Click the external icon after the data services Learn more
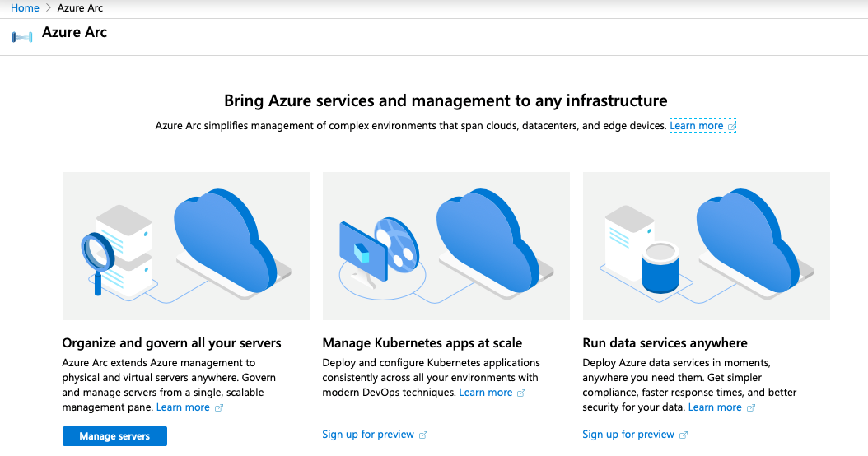Viewport: 868px width, 456px height. [750, 408]
